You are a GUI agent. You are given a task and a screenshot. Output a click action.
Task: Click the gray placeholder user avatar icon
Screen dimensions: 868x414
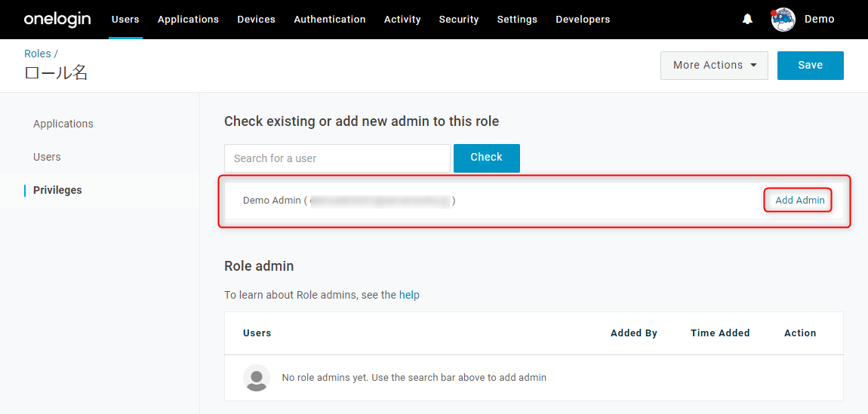pos(257,378)
